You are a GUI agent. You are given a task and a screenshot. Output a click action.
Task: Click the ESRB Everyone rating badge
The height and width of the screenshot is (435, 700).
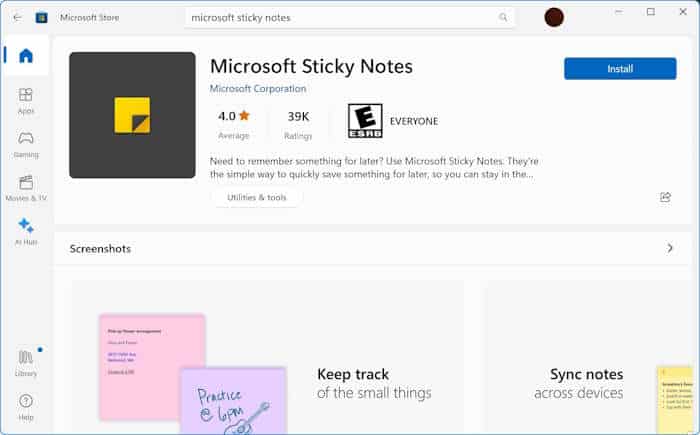365,121
